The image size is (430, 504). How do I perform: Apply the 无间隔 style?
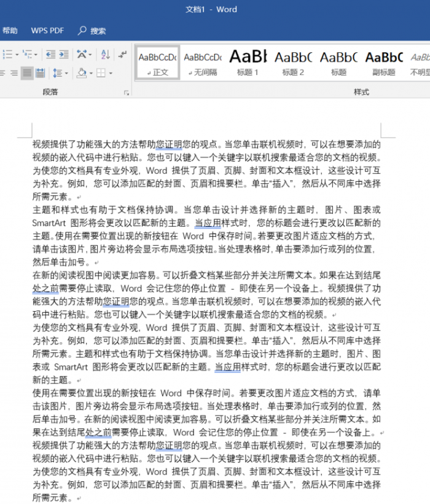tap(202, 62)
